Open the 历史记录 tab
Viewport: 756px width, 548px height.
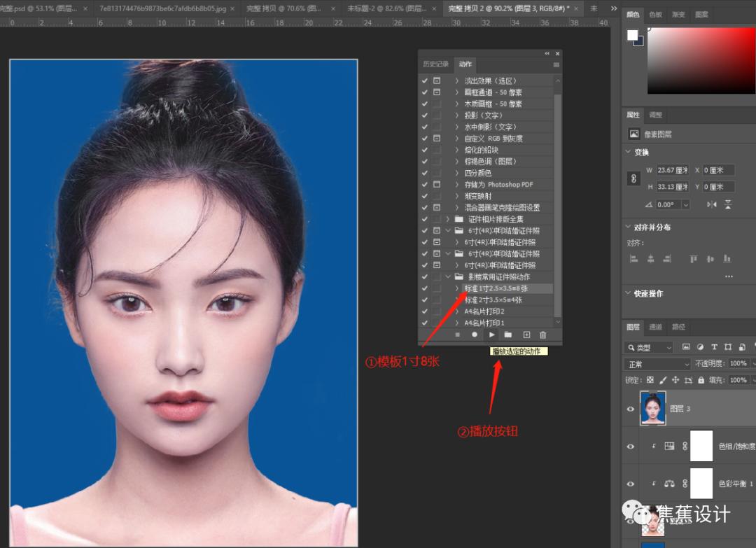pyautogui.click(x=436, y=64)
